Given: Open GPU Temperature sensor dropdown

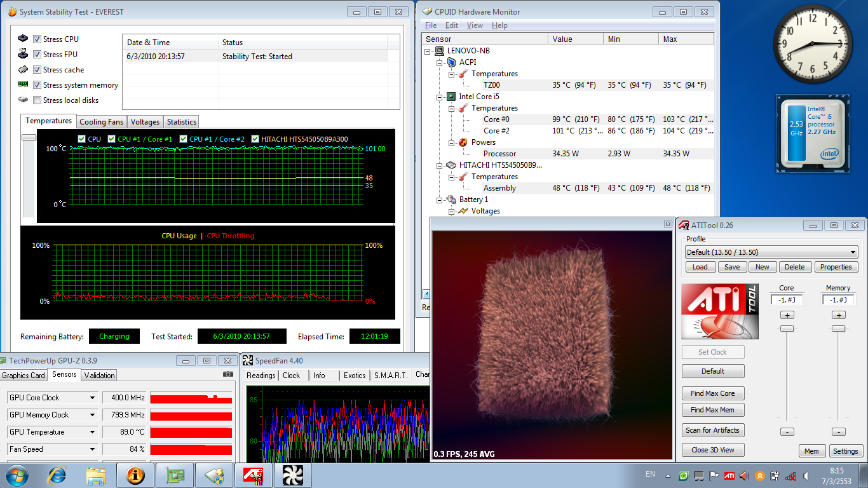Looking at the screenshot, I should (x=52, y=432).
